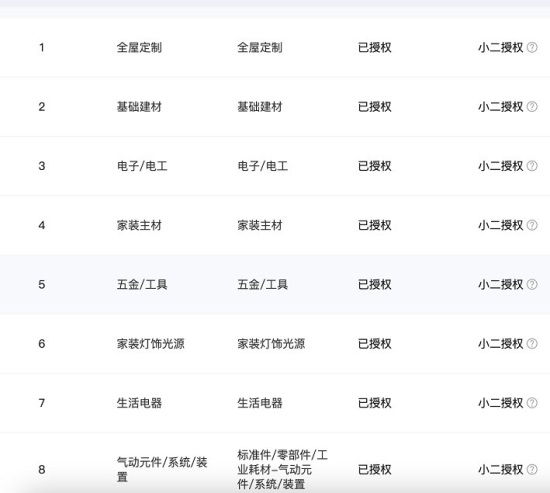
Task: Click the 已授权 status in row 3
Action: coord(375,166)
